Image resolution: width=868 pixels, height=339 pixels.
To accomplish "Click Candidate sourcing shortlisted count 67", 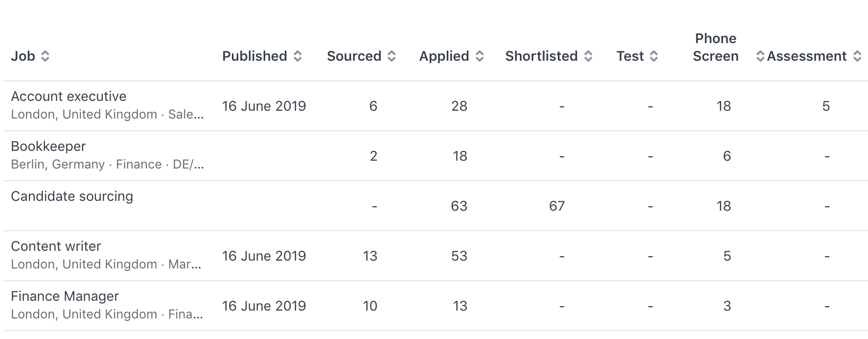I will (557, 206).
